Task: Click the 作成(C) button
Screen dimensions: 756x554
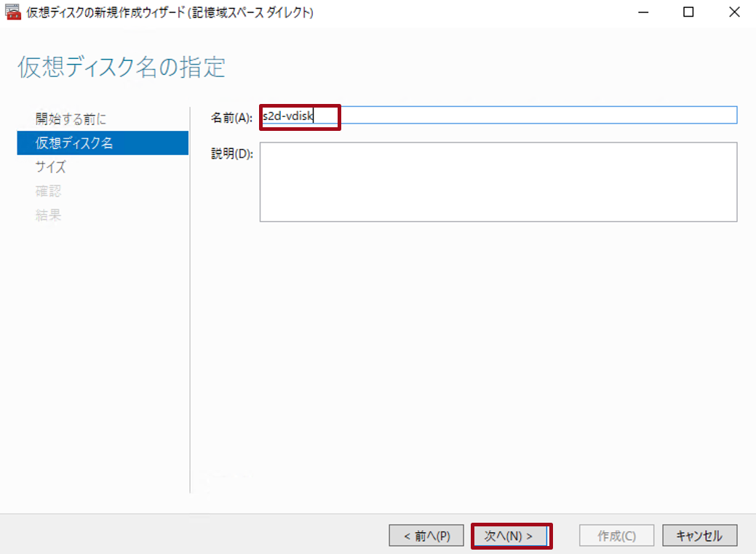Action: click(616, 535)
